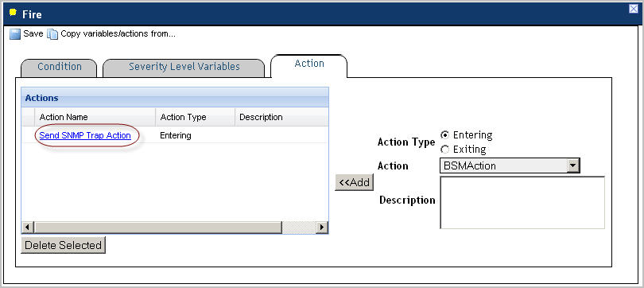
Task: Click the Copy variables/actions from icon
Action: [52, 34]
